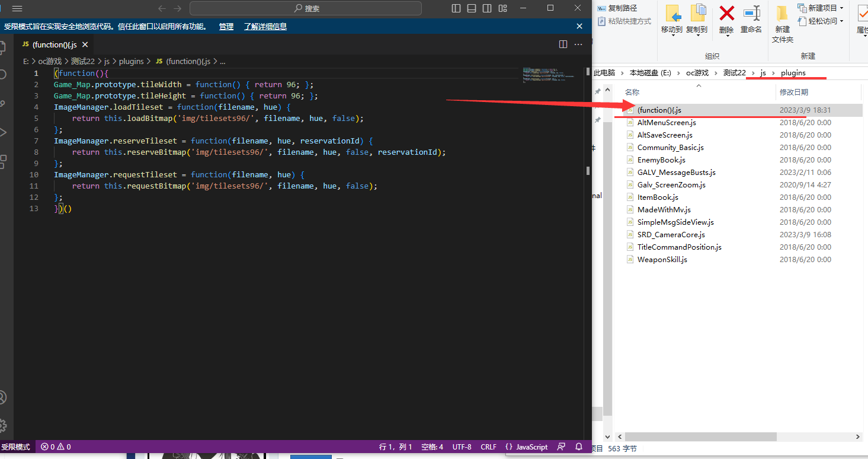Sort files by the 名称 column header
The height and width of the screenshot is (459, 868).
click(x=632, y=93)
